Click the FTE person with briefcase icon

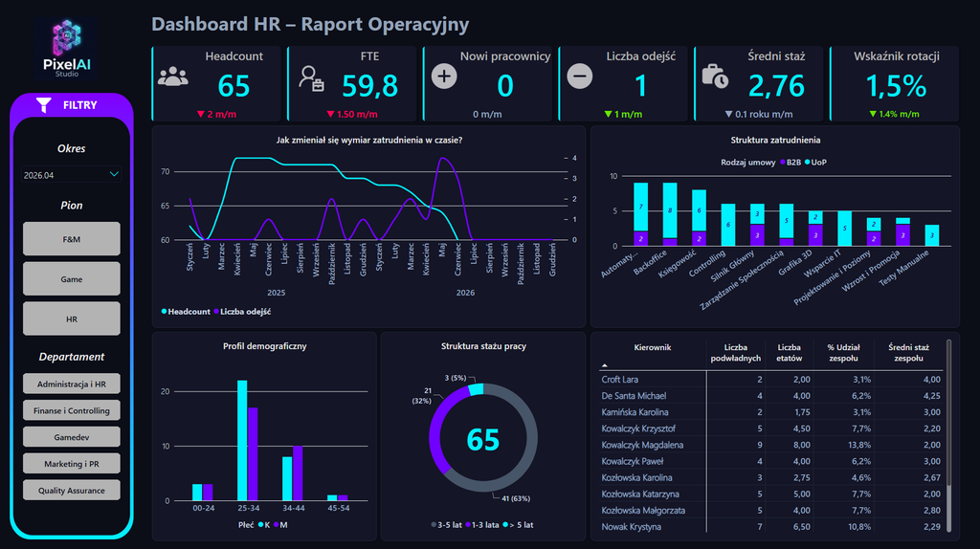[x=311, y=78]
